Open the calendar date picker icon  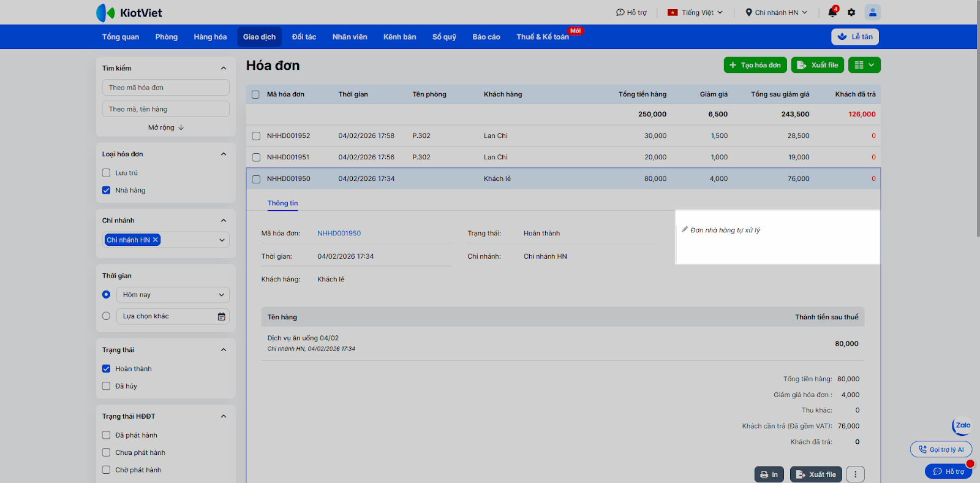point(222,316)
